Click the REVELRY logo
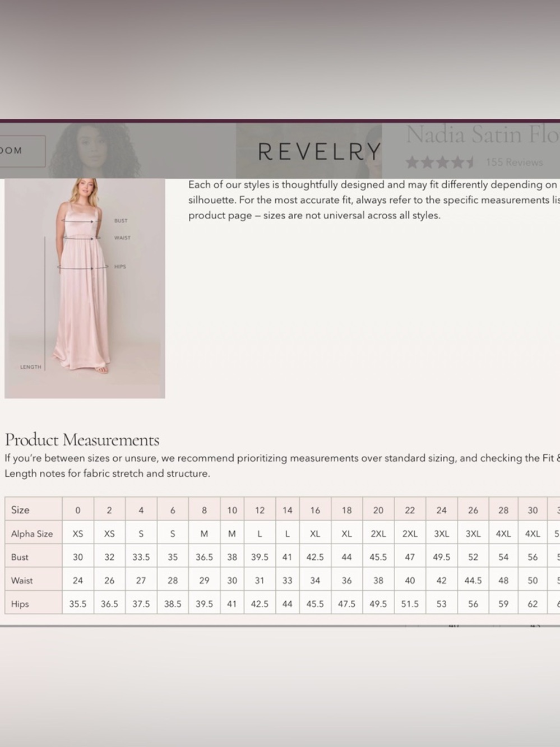The width and height of the screenshot is (560, 747). (x=320, y=152)
